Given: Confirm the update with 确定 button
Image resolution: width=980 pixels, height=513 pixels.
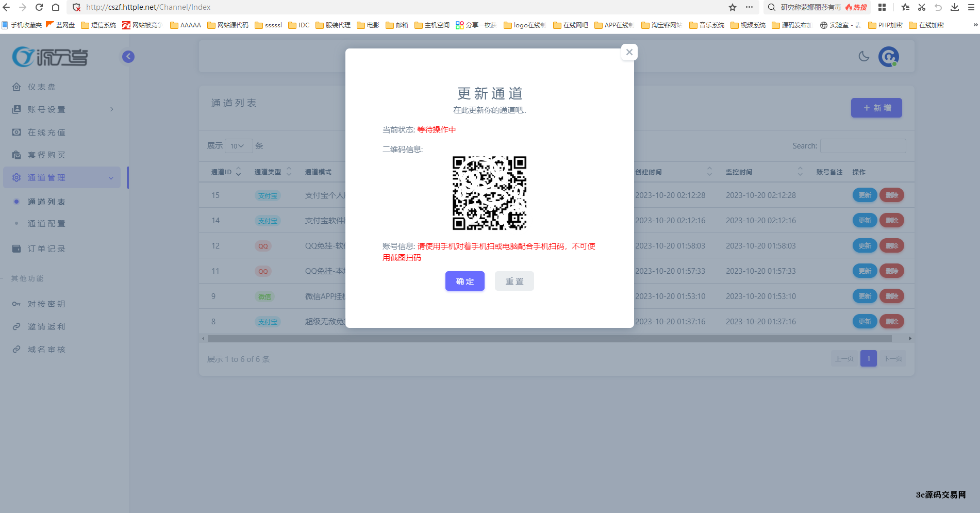Looking at the screenshot, I should tap(464, 281).
